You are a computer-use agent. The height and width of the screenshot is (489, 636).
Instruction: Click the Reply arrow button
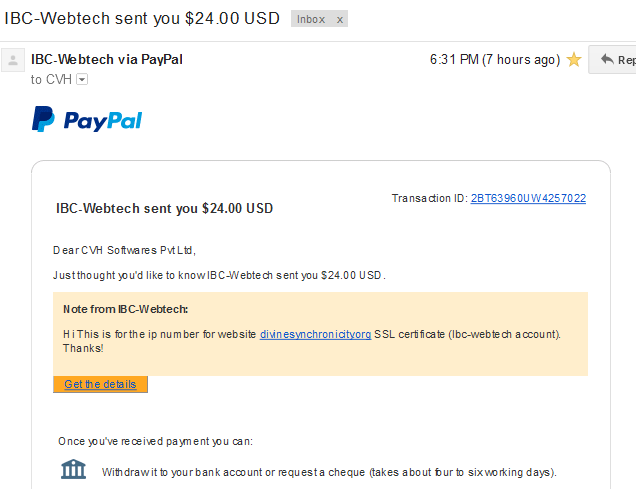613,60
